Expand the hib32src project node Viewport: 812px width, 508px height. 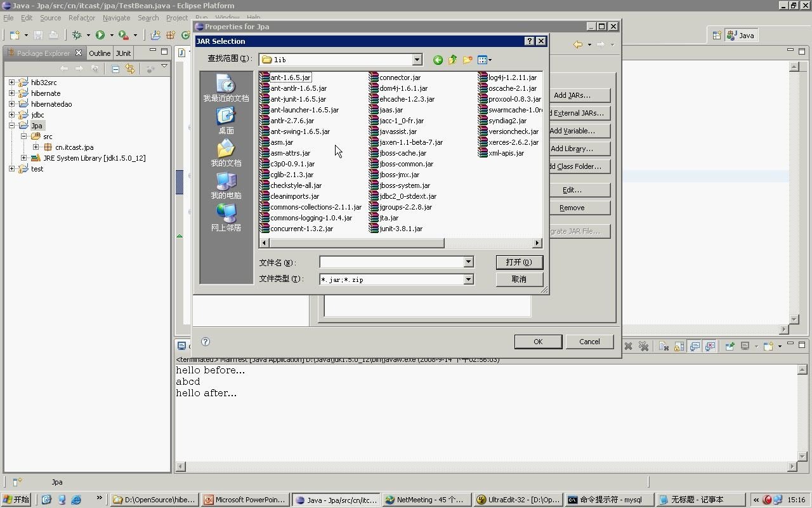[11, 83]
